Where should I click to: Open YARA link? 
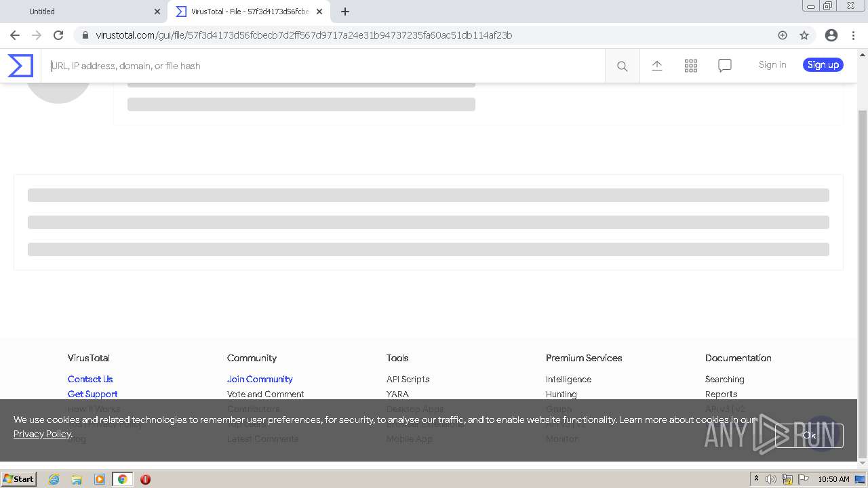[x=397, y=394]
